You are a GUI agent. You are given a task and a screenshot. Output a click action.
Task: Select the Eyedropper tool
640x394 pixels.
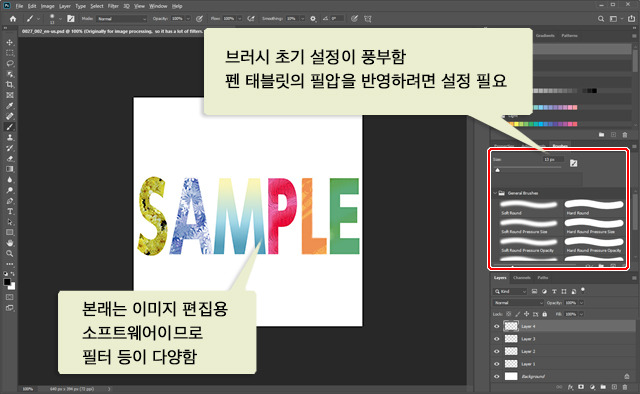click(10, 106)
